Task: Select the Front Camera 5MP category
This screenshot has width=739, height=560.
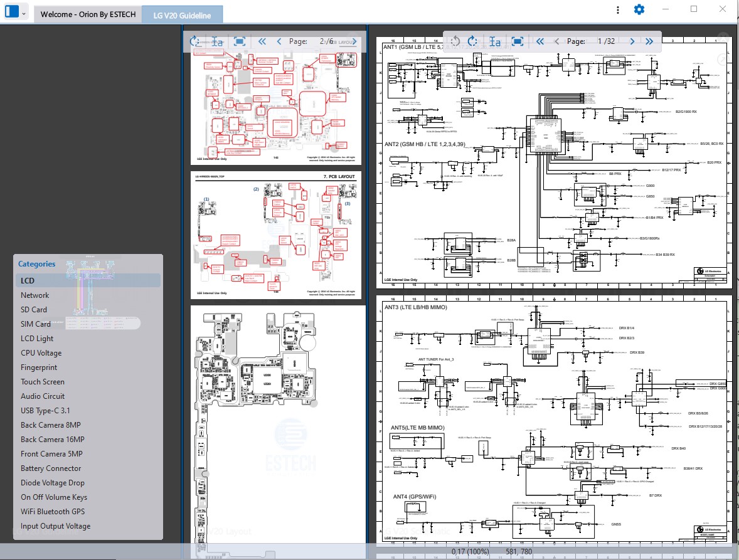Action: tap(88, 454)
